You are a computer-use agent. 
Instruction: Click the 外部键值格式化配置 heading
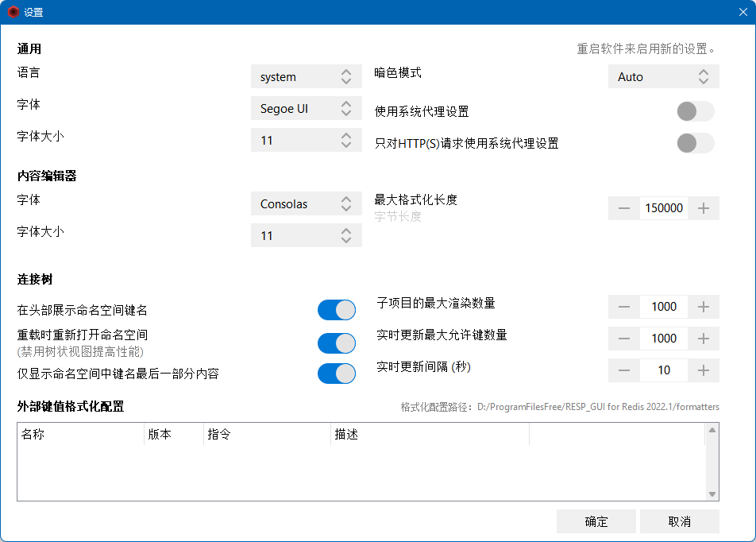pos(71,406)
